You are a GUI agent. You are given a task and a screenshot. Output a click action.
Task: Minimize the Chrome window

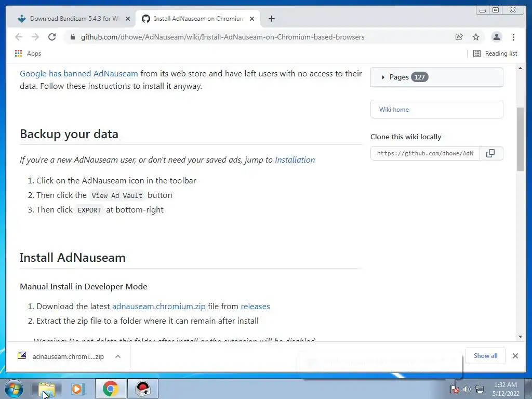point(483,10)
